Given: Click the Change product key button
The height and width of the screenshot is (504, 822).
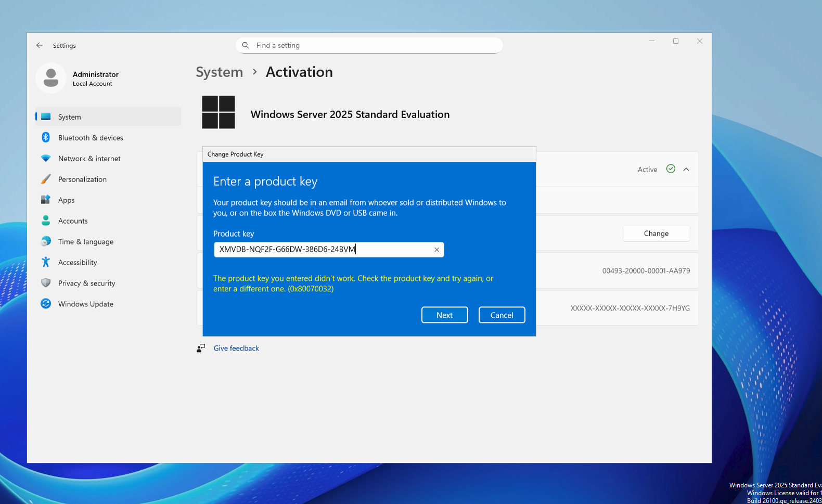Looking at the screenshot, I should [x=656, y=234].
